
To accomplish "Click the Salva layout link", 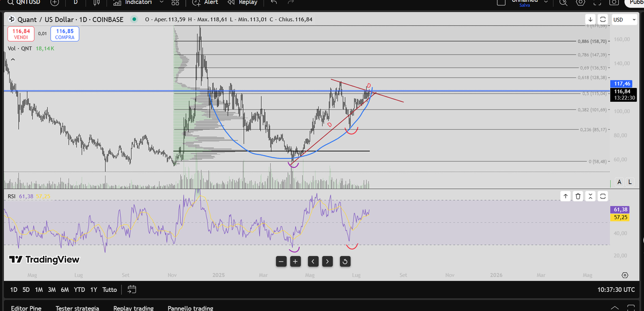I will [525, 5].
